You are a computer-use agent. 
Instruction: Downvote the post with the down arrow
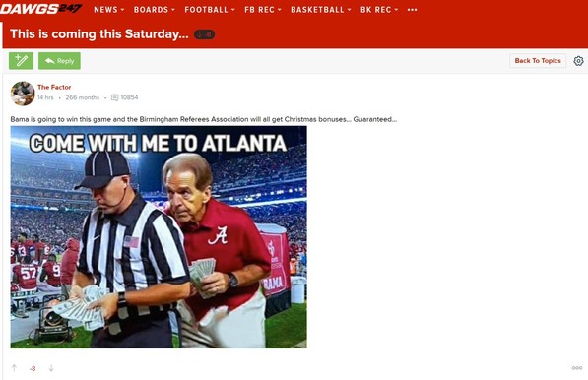pyautogui.click(x=51, y=368)
